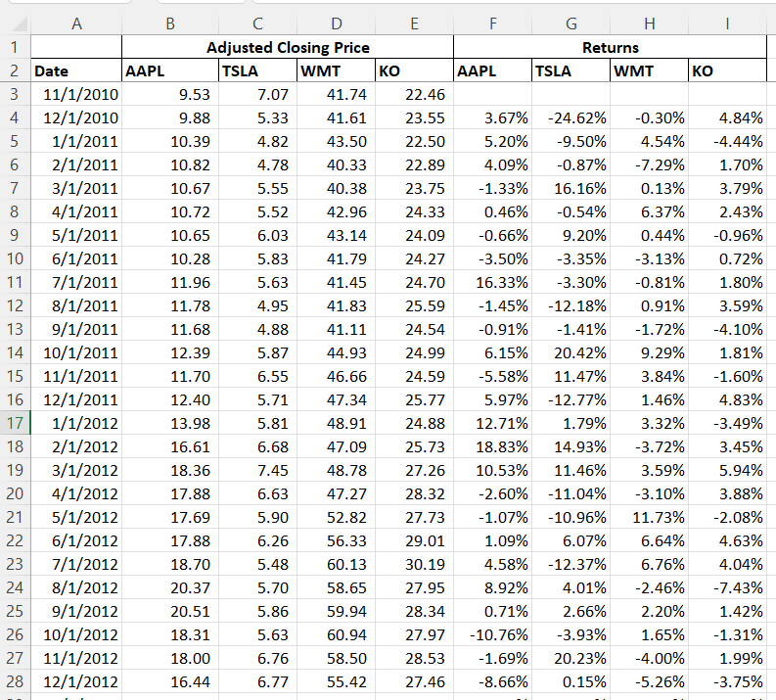Select row 1 header
Viewport: 776px width, 700px height.
[x=15, y=47]
